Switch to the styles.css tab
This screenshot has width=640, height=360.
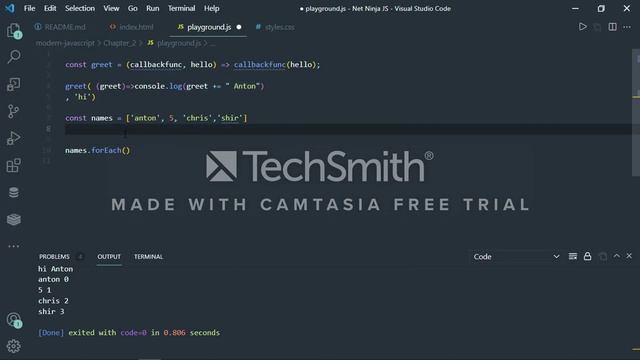click(x=275, y=27)
